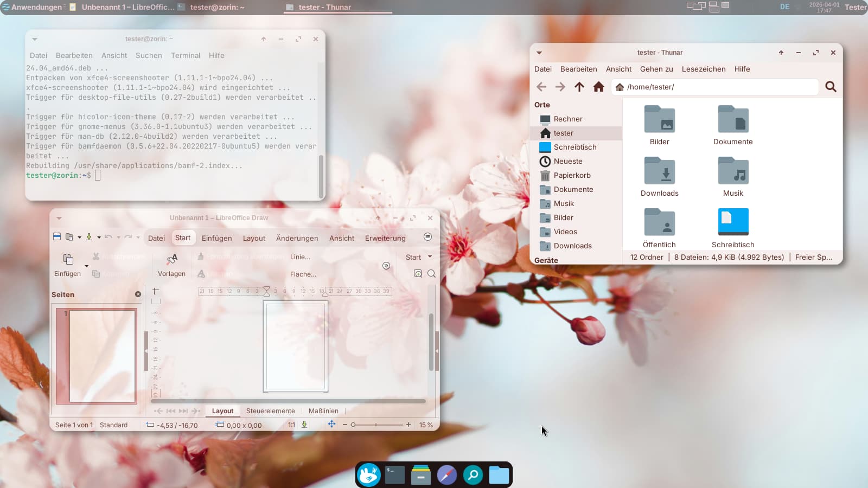Click the zoom slider in Draw status bar
The width and height of the screenshot is (868, 488).
click(376, 425)
